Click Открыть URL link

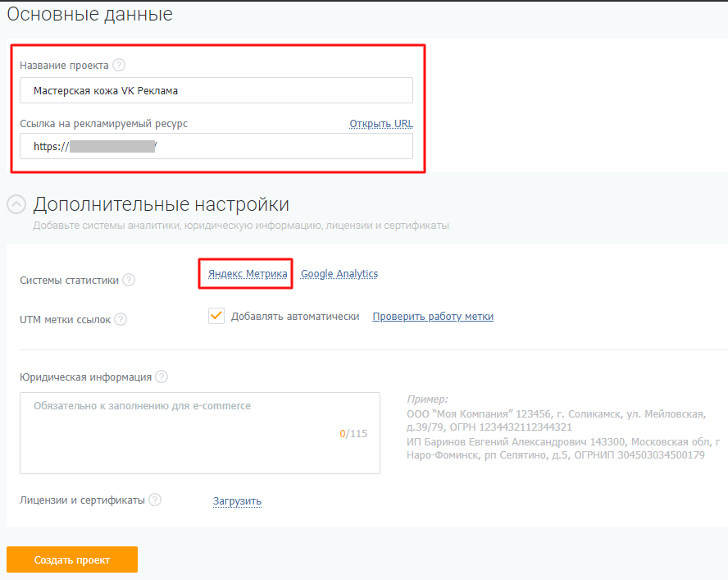381,124
